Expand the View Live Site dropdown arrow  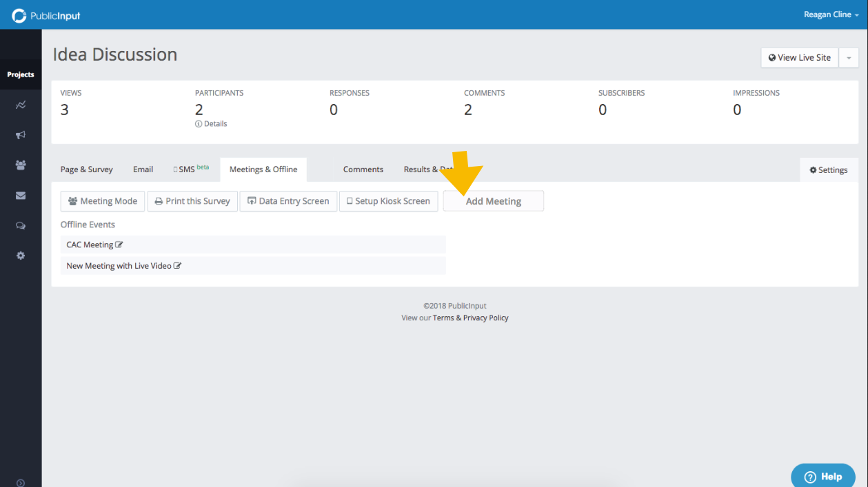tap(848, 58)
